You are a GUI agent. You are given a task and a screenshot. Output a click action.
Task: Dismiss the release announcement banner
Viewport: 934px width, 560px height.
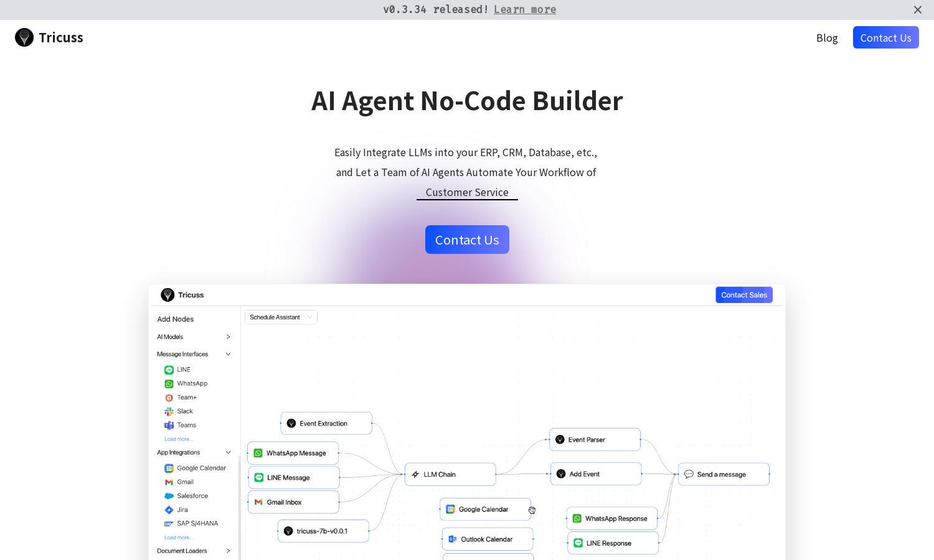[x=917, y=10]
